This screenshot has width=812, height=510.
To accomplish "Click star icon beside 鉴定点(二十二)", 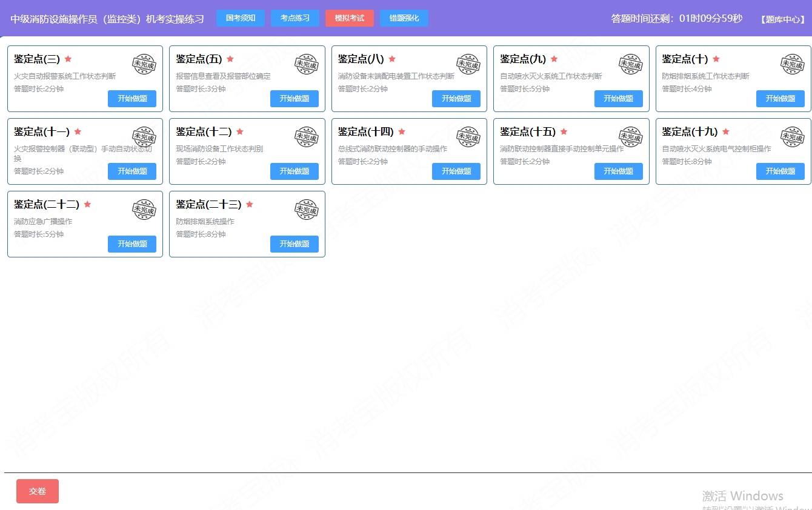I will click(87, 204).
